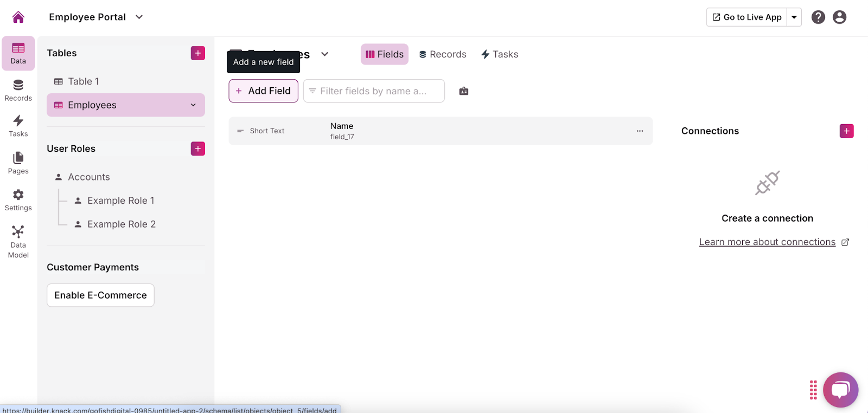
Task: Switch to the Tasks tab
Action: coord(500,54)
